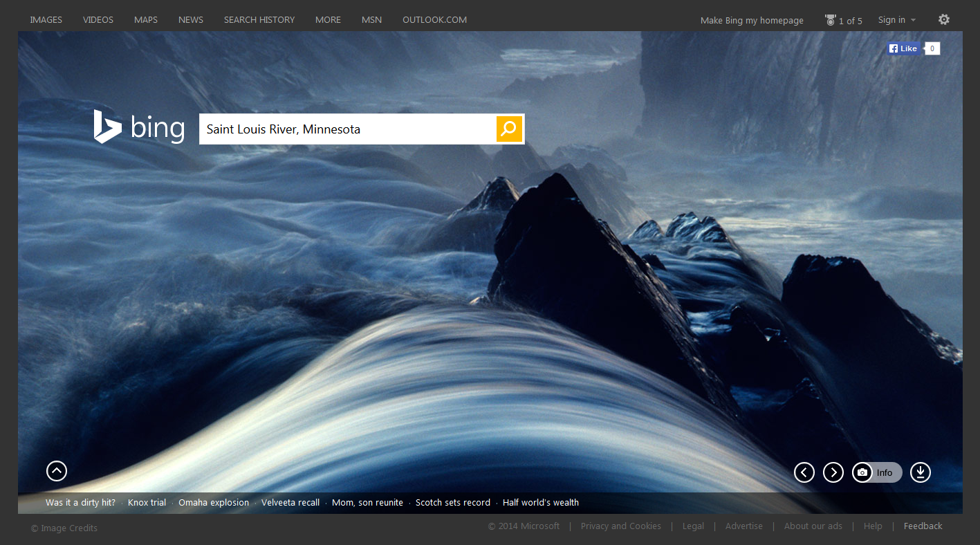Open Privacy and Cookies
Screen dimensions: 980x545
tap(621, 526)
